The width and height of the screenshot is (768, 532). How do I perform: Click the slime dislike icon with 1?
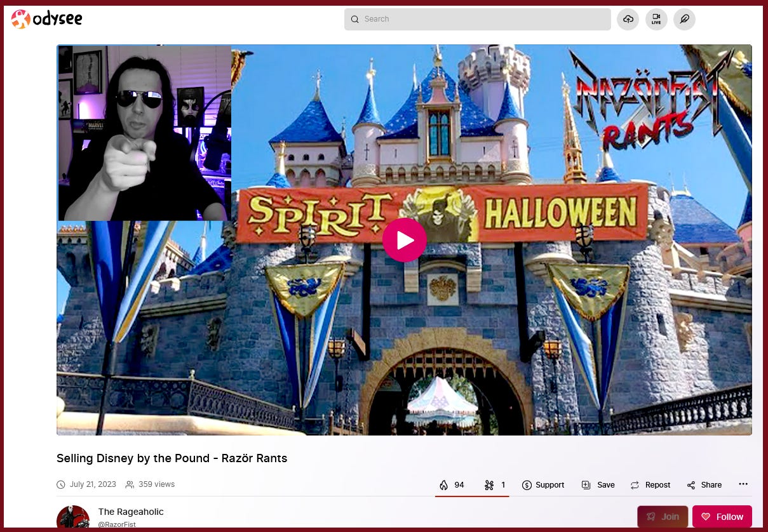point(495,485)
